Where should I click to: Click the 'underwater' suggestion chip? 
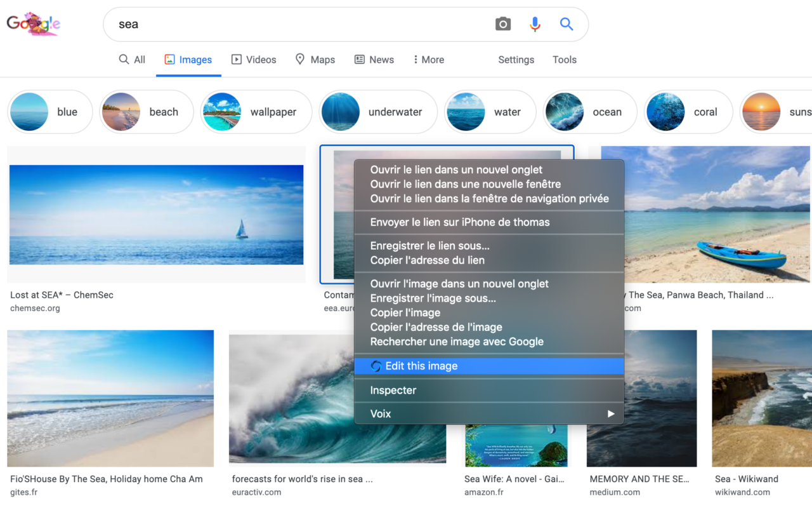point(378,112)
